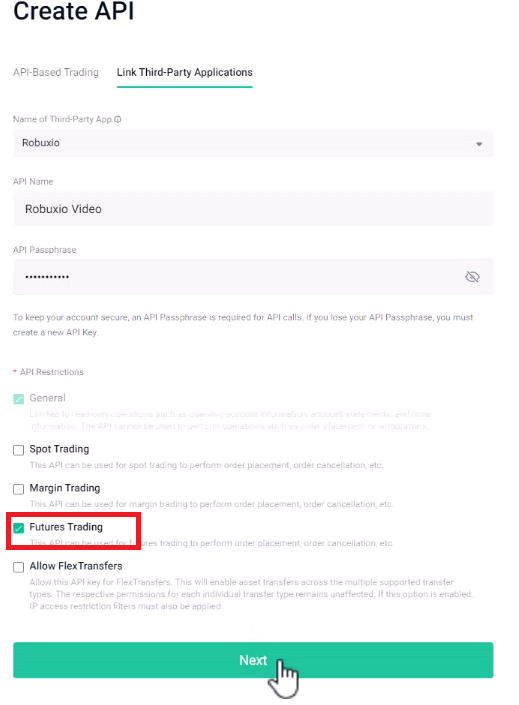Click the Spot Trading label text

[x=59, y=449]
